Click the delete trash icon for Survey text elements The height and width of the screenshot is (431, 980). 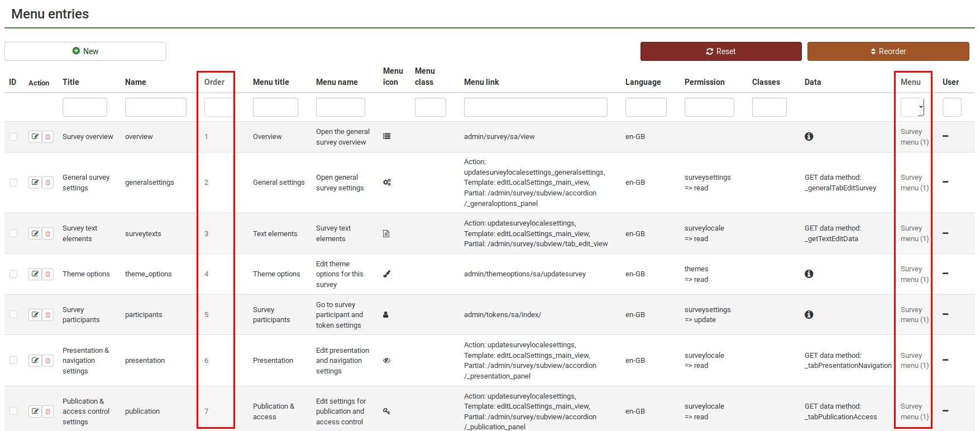coord(48,234)
